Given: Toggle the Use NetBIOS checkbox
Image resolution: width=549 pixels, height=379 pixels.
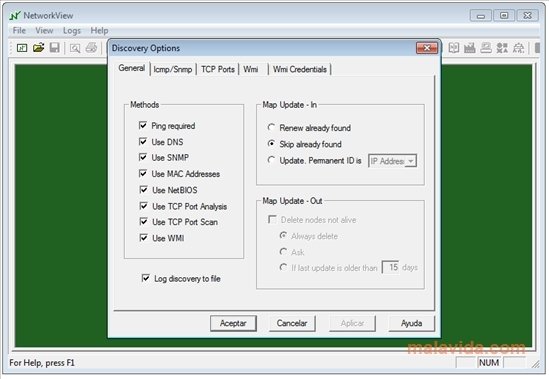Looking at the screenshot, I should 143,190.
